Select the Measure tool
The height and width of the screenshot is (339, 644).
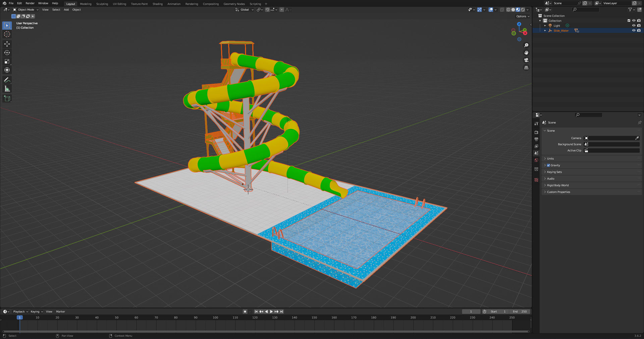pos(7,89)
